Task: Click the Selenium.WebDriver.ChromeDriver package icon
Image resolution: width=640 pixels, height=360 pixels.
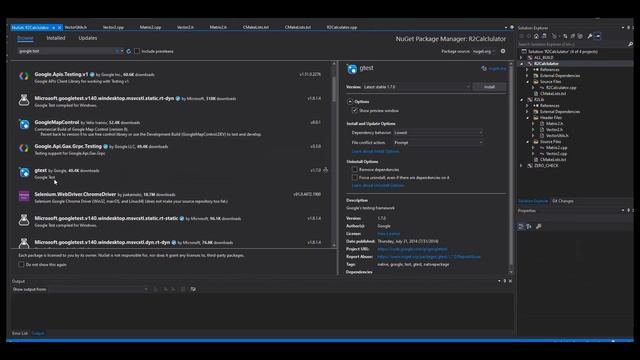Action: tap(24, 196)
